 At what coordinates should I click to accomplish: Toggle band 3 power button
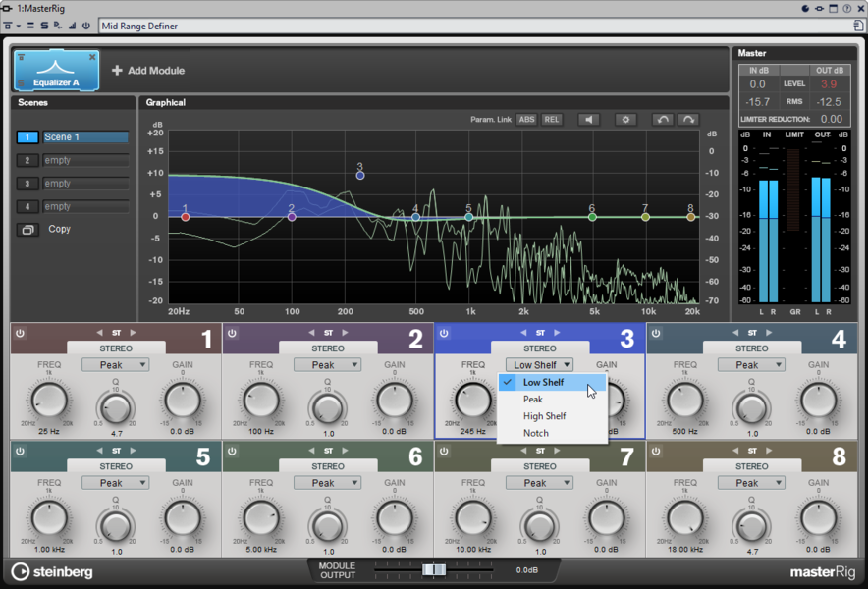coord(444,333)
